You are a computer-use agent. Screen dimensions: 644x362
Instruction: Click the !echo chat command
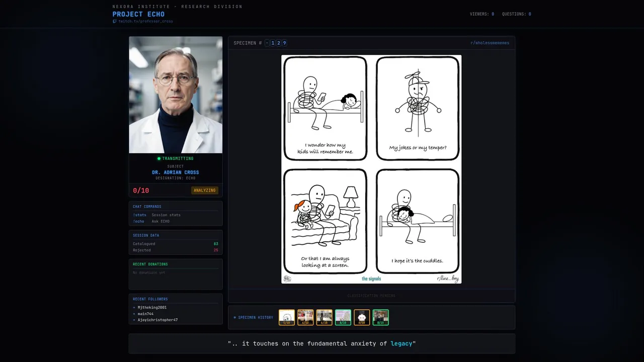138,221
